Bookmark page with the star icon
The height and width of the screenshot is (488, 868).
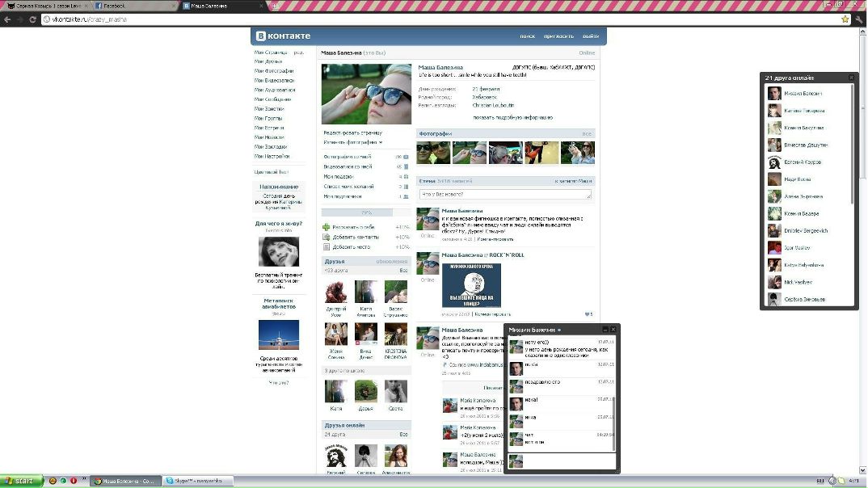tap(845, 19)
